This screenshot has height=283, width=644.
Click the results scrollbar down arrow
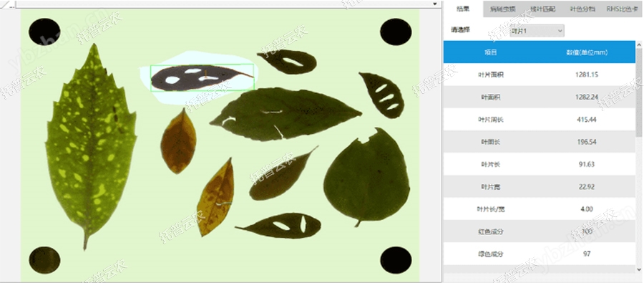tap(639, 269)
